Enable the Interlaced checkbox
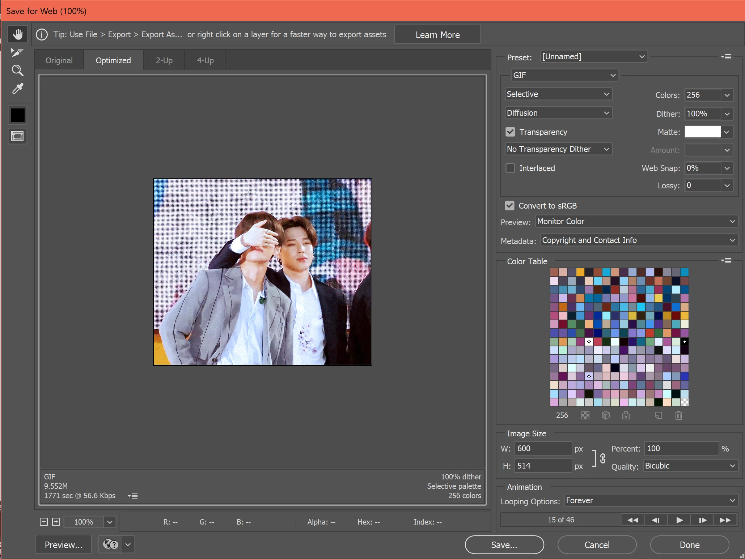 click(510, 168)
